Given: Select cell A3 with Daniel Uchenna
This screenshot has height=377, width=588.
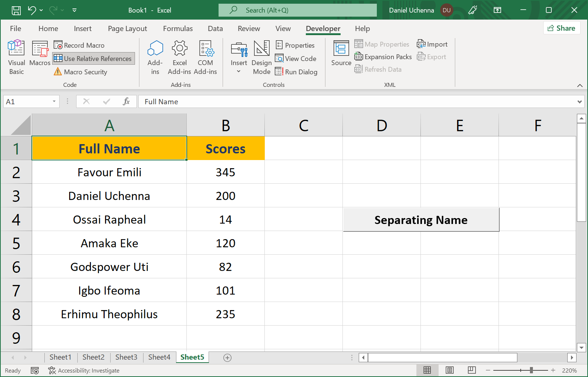Looking at the screenshot, I should click(x=109, y=196).
